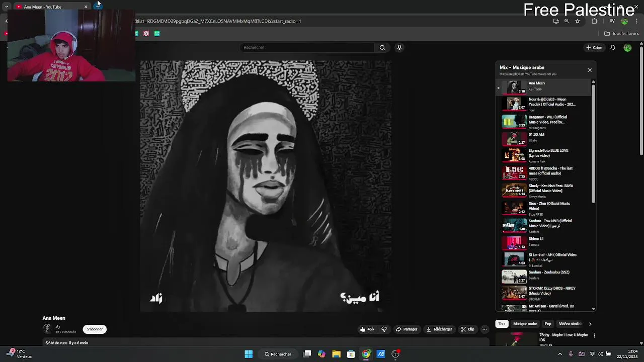This screenshot has height=362, width=644.
Task: Activate voice search microphone icon
Action: (399, 47)
